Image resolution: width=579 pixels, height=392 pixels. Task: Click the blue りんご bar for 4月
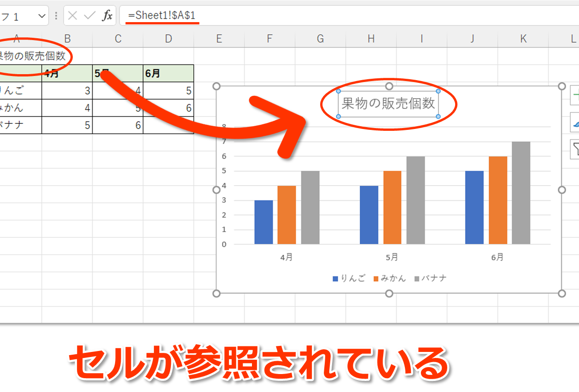coord(263,222)
